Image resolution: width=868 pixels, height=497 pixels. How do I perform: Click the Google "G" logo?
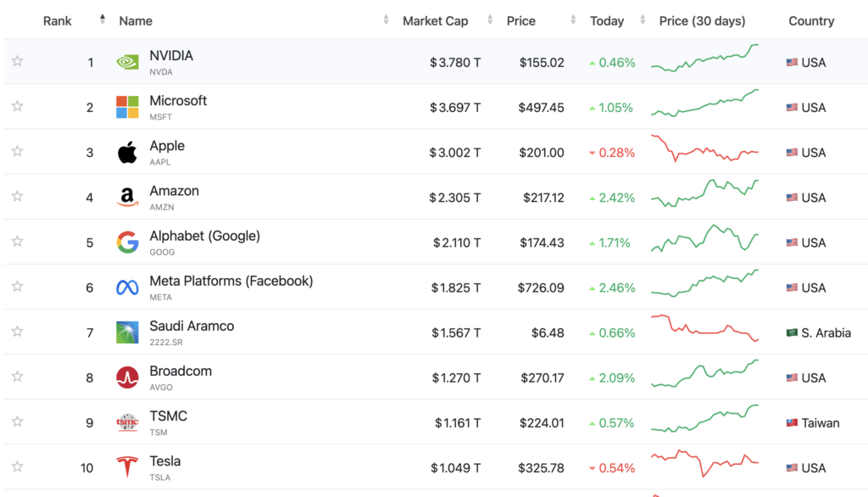tap(126, 242)
